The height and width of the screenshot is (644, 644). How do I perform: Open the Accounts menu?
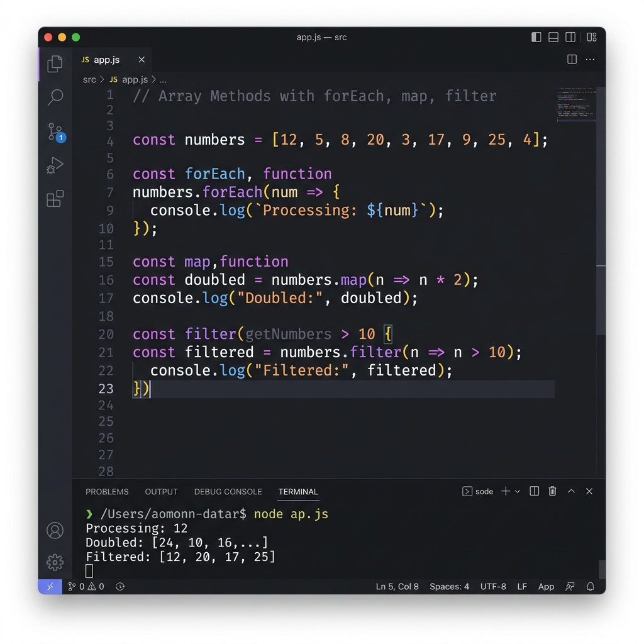click(55, 530)
